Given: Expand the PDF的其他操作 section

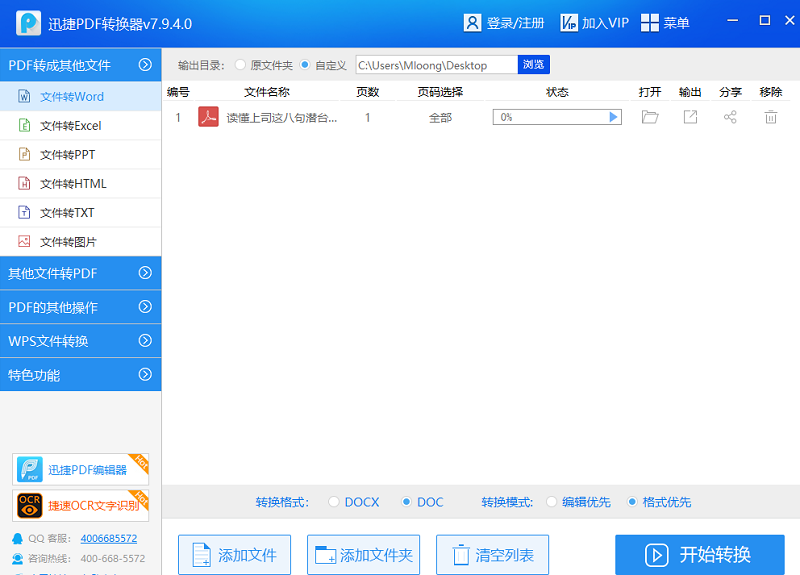Looking at the screenshot, I should coord(80,307).
